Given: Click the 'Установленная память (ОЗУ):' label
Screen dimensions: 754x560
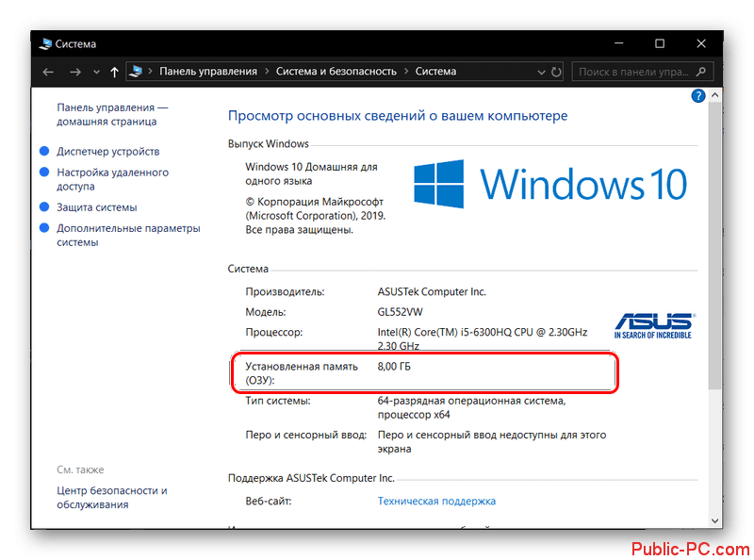Looking at the screenshot, I should click(x=302, y=373).
